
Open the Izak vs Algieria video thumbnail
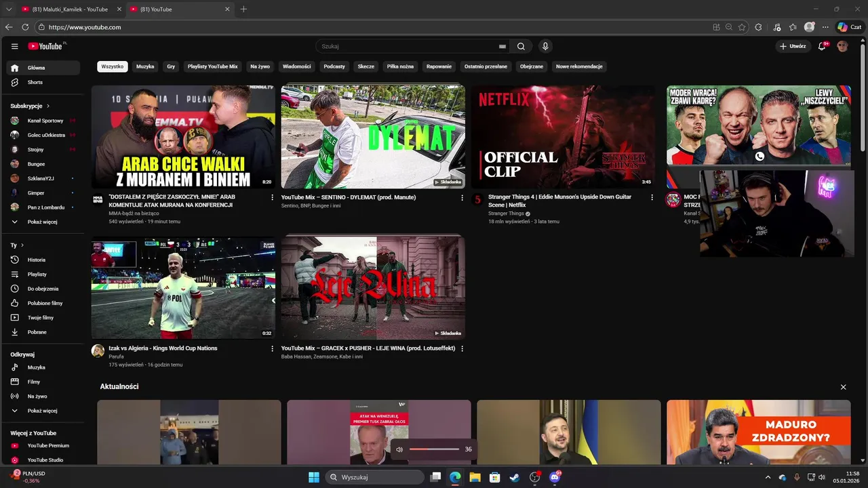183,287
